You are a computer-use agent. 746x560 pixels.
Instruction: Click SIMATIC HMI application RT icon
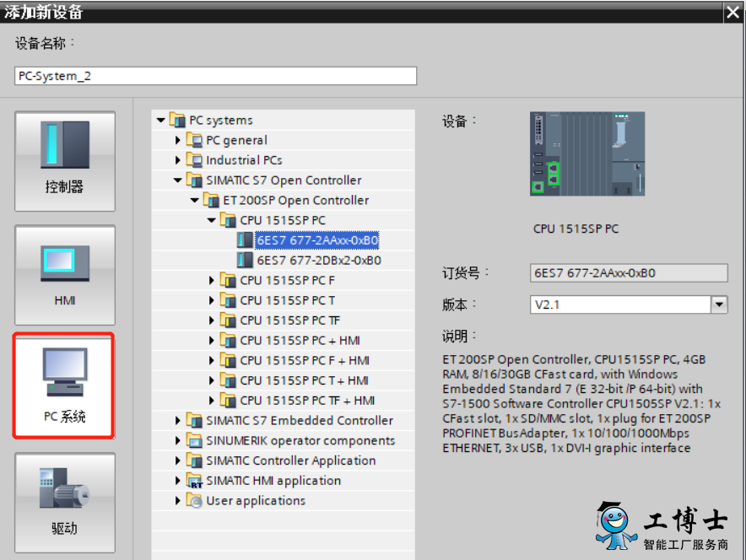pos(194,480)
